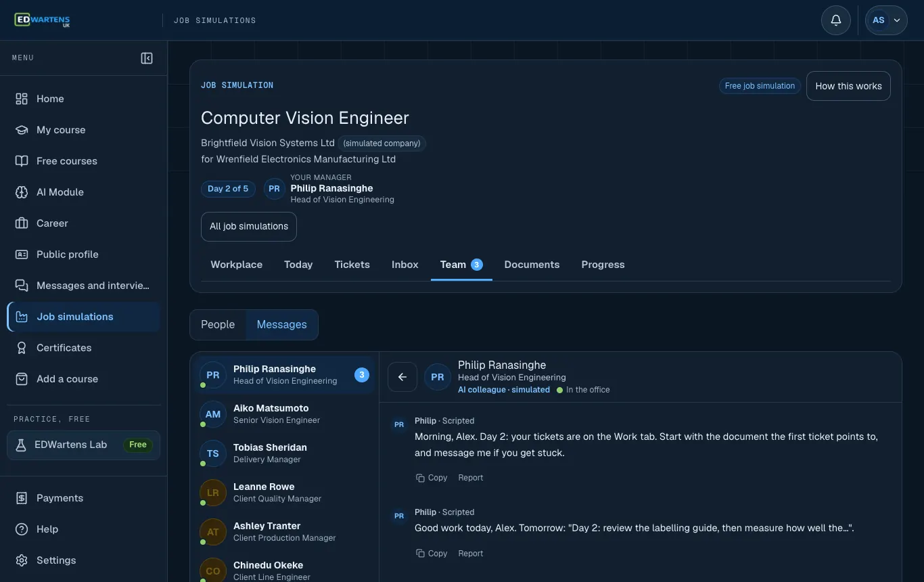Image resolution: width=924 pixels, height=582 pixels.
Task: Open Leanne Rowe conversation
Action: tap(285, 493)
